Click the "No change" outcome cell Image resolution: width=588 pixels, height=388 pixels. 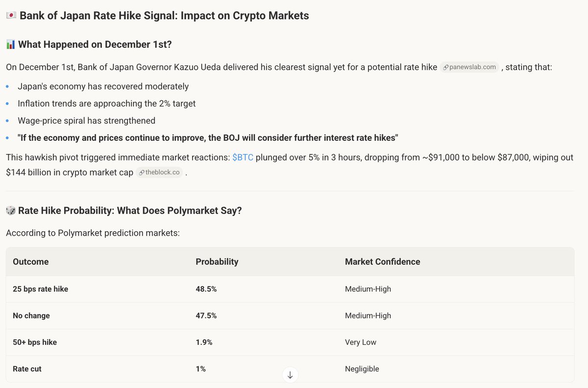[31, 315]
